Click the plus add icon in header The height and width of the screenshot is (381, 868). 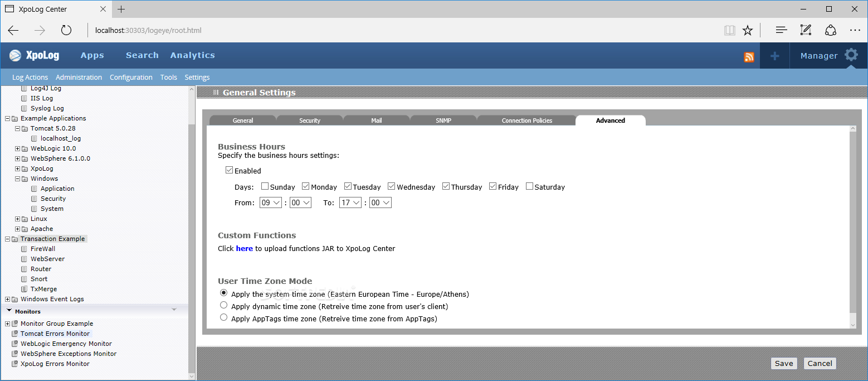coord(774,56)
